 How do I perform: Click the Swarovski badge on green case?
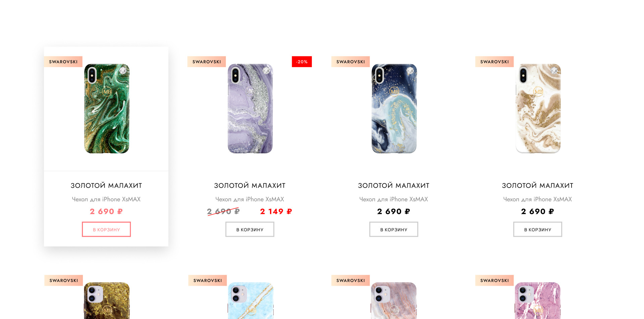[63, 62]
